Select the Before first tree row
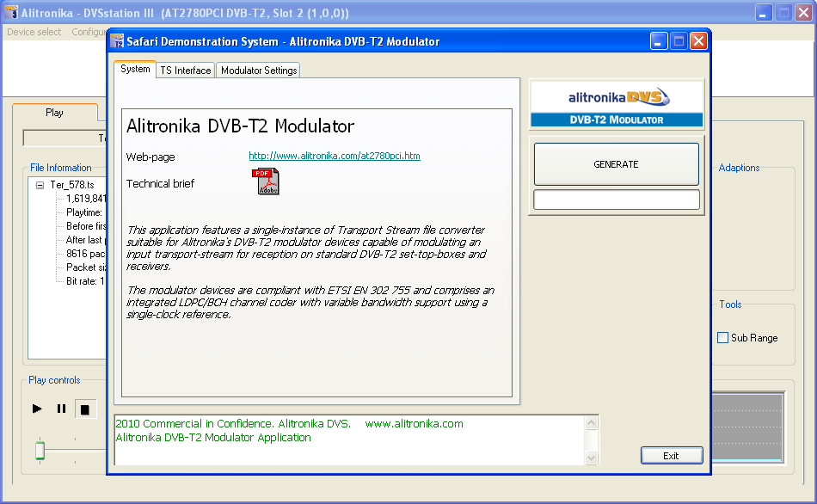Viewport: 817px width, 504px height. (86, 226)
